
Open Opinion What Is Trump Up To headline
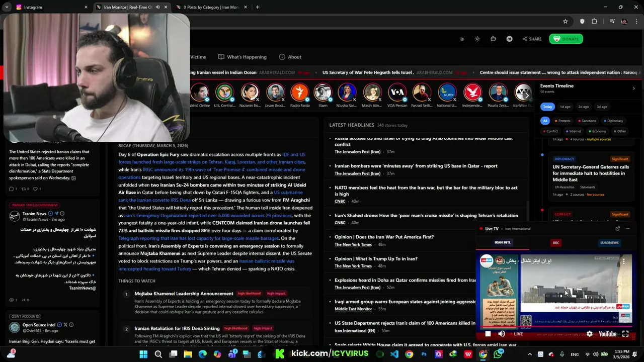pos(376,258)
